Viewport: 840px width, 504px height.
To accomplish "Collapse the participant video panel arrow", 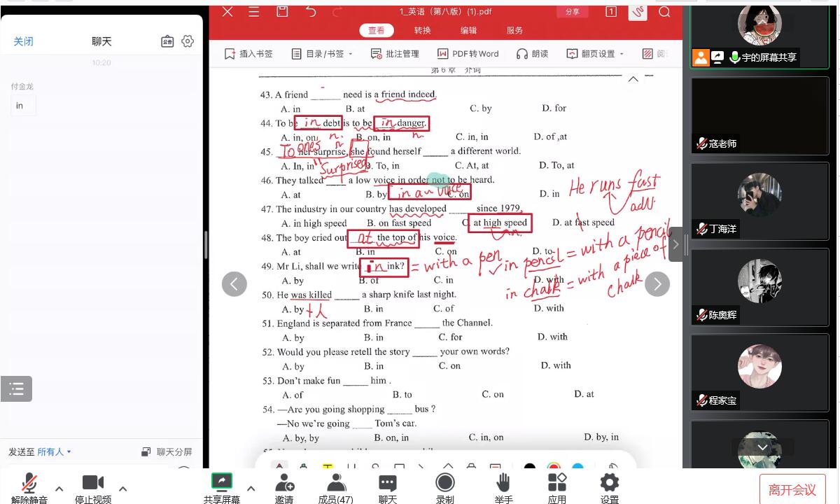I will [x=676, y=244].
